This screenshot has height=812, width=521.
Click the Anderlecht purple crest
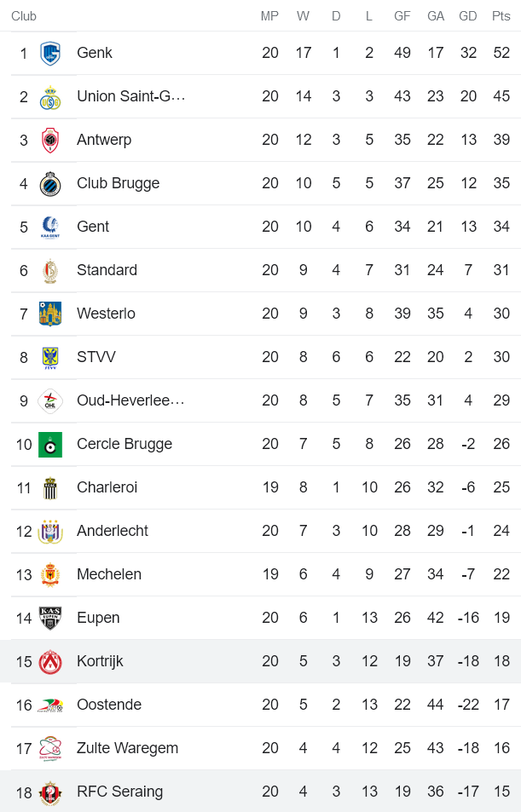[50, 532]
